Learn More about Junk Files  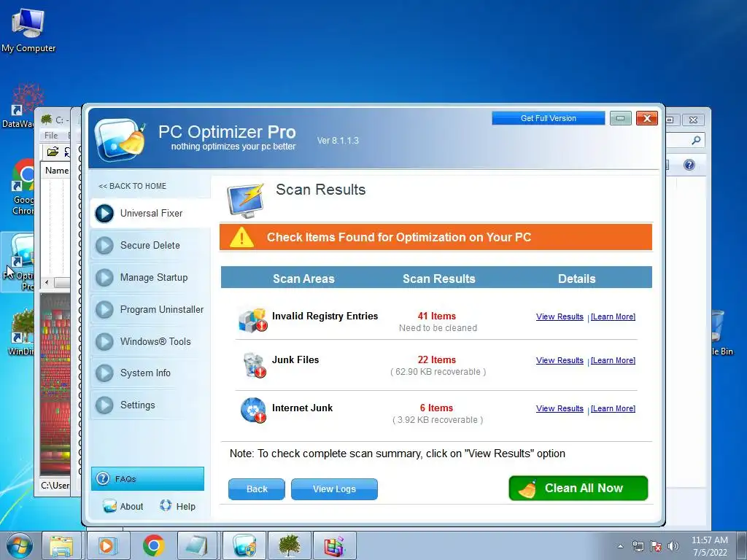[x=613, y=360]
